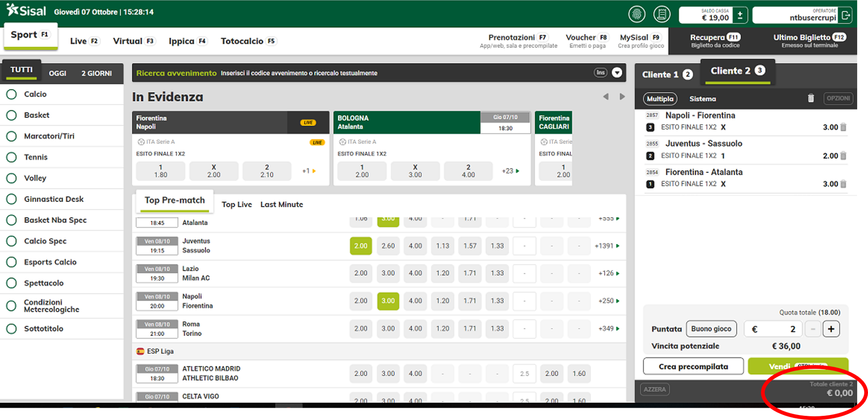Image resolution: width=868 pixels, height=420 pixels.
Task: Open the Ippica F4 tab
Action: coord(188,41)
